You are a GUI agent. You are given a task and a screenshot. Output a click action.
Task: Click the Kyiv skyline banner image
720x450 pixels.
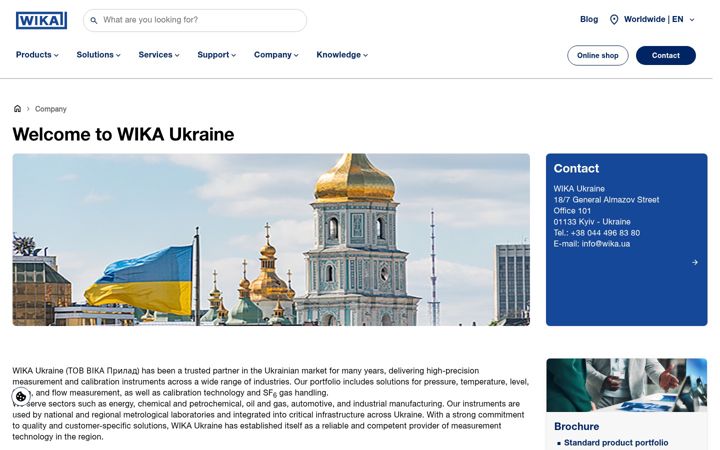click(271, 240)
